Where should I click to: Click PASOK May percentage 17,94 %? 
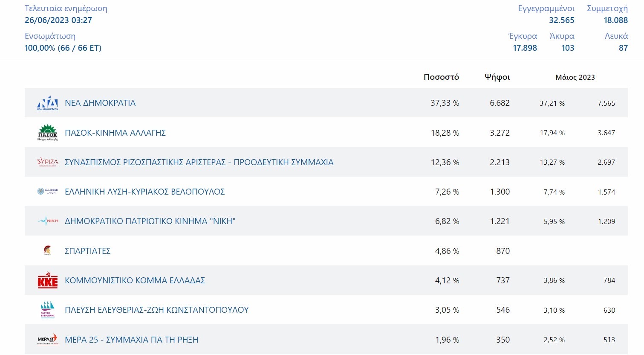[x=552, y=133]
